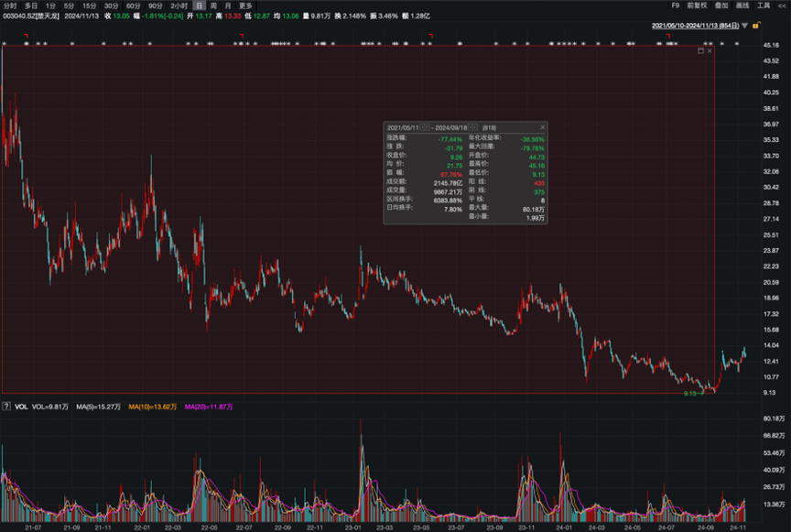Open the date range dropdown triangle
Screen dimensions: 791x532
744,26
